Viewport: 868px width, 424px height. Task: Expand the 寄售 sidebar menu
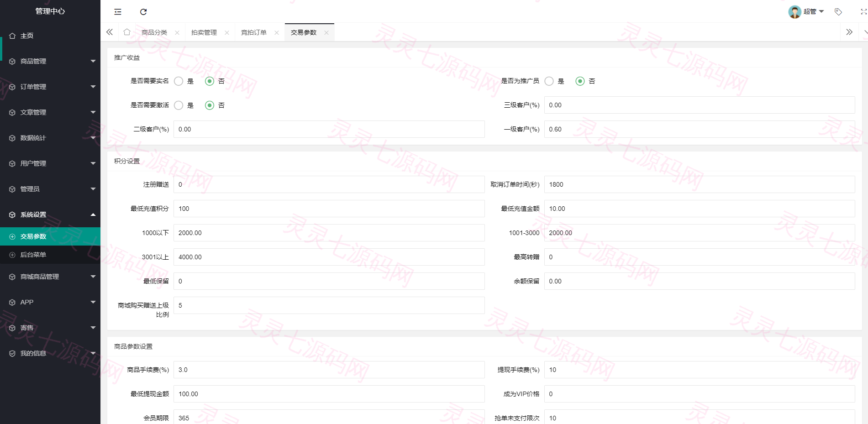click(x=50, y=328)
